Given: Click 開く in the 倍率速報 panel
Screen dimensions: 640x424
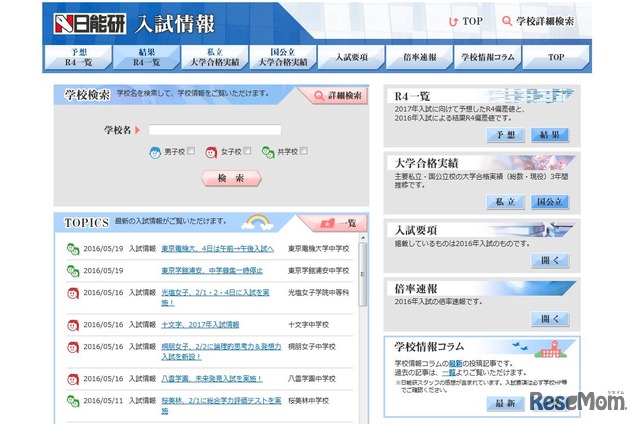Looking at the screenshot, I should 549,319.
